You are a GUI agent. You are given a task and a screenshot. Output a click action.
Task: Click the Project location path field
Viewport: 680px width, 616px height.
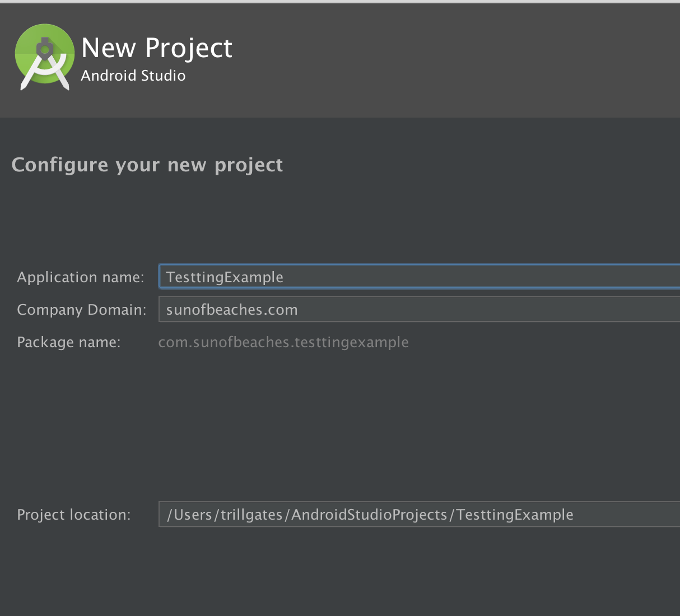point(420,514)
